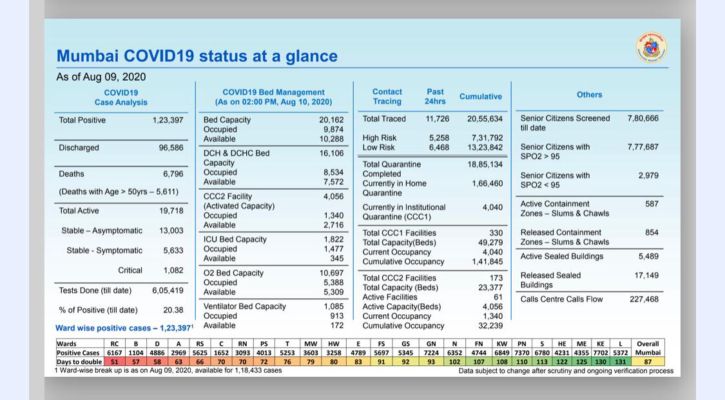Click the Mumbai municipal emblem logo
This screenshot has width=725, height=400.
[648, 48]
